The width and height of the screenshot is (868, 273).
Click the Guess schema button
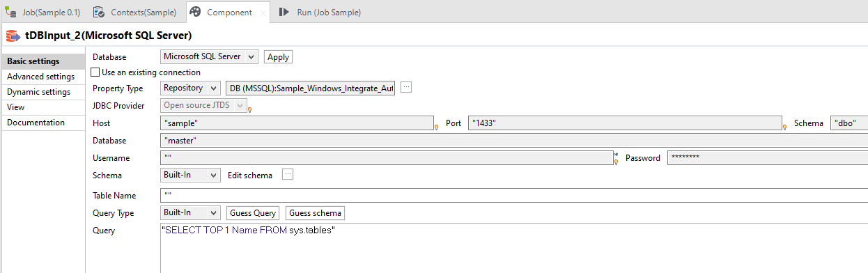[315, 213]
